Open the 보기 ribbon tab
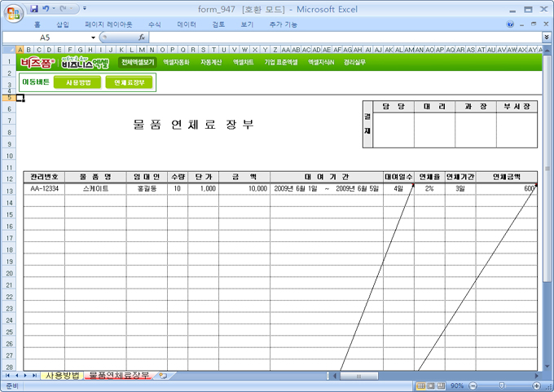Viewport: 554px width, 392px height. click(x=247, y=24)
